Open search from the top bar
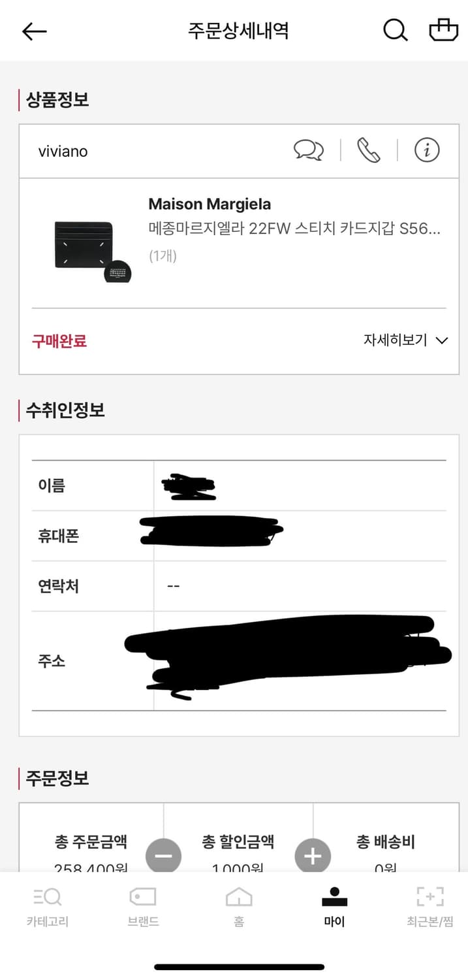The image size is (468, 980). click(x=395, y=30)
